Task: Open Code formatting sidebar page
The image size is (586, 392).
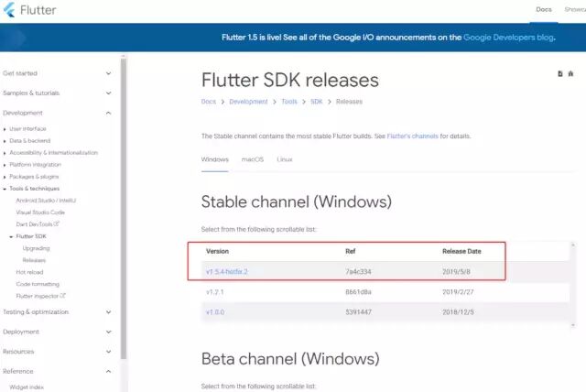Action: [38, 284]
